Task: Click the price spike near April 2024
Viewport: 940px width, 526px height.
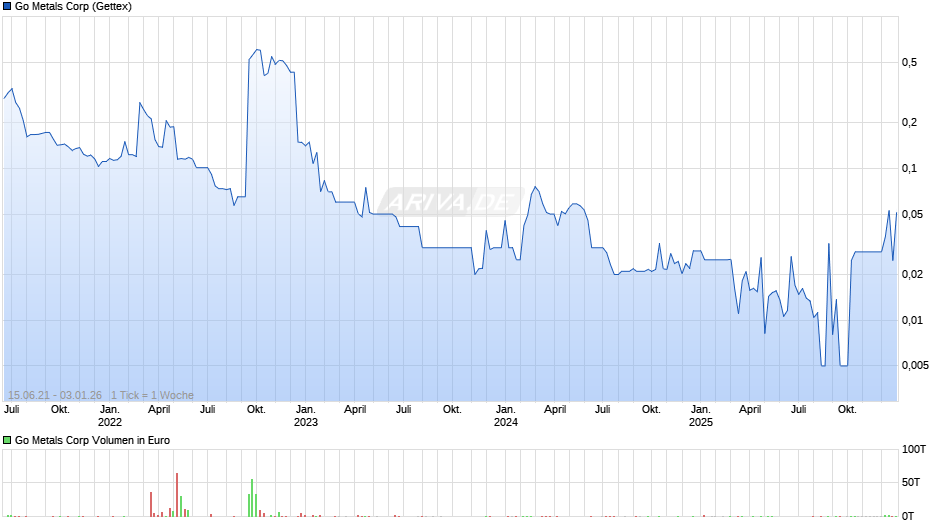Action: pyautogui.click(x=535, y=187)
